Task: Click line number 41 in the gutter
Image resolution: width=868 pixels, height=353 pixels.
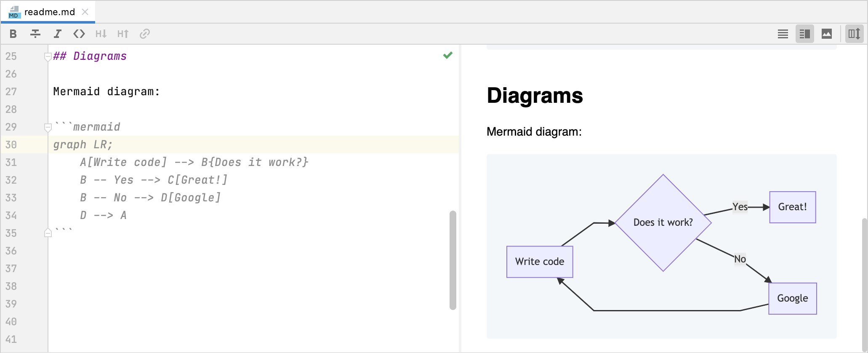Action: [11, 339]
